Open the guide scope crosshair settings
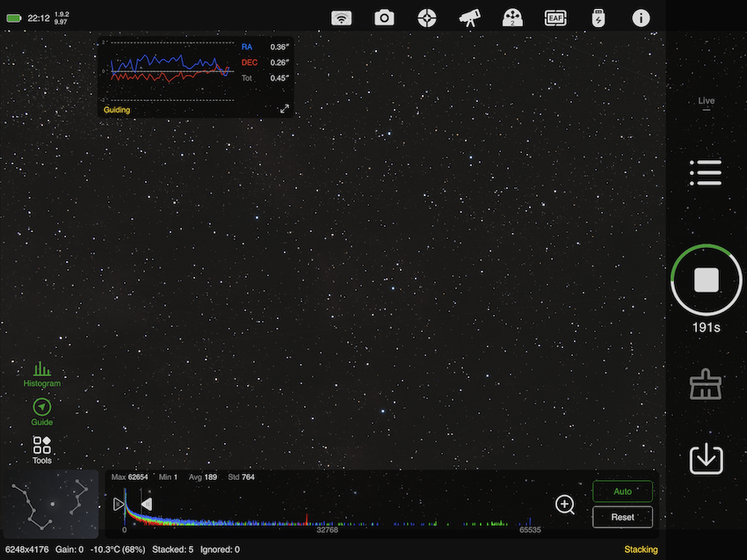Screen dimensions: 747x560 pyautogui.click(x=427, y=18)
